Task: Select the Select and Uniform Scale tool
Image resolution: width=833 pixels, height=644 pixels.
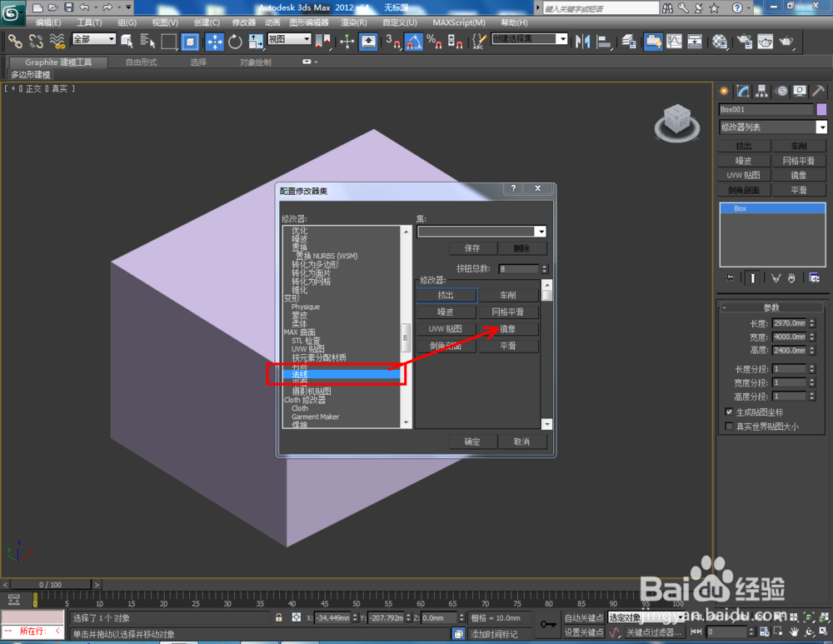Action: click(x=256, y=42)
